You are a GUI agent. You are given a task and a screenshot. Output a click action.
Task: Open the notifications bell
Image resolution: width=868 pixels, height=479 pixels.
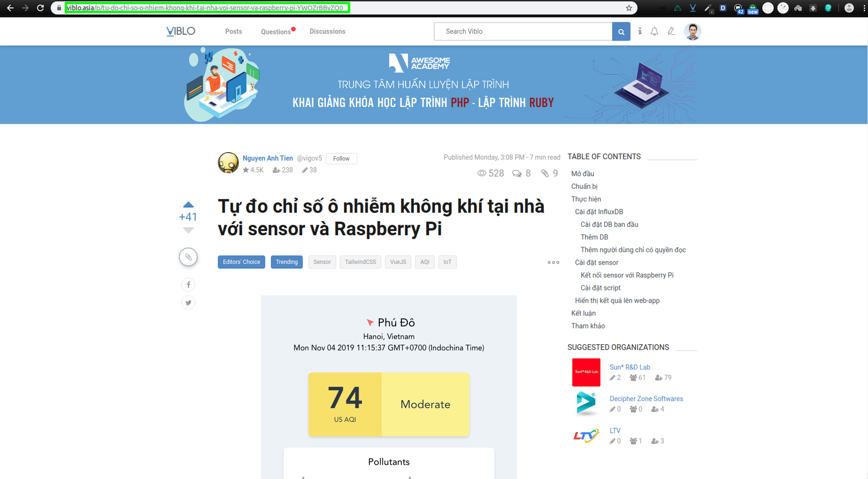pyautogui.click(x=654, y=32)
